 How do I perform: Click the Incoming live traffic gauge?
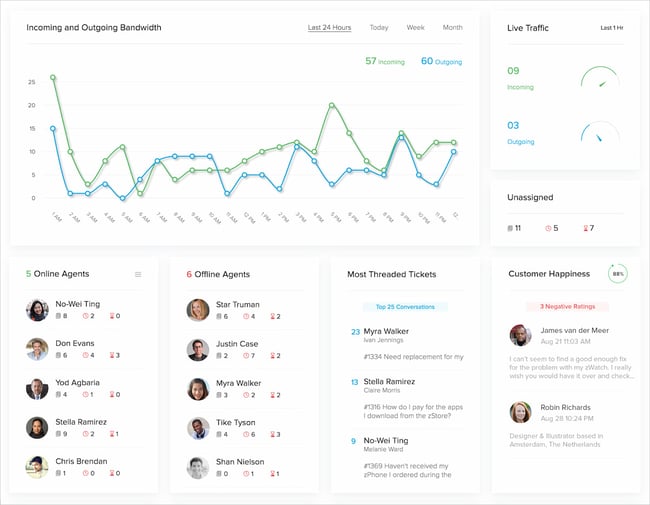pyautogui.click(x=600, y=76)
